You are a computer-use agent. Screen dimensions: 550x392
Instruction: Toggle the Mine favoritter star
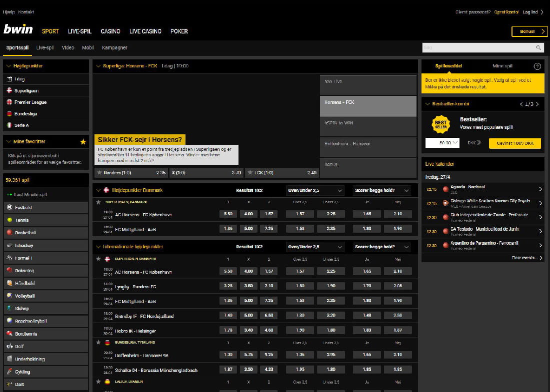83,141
